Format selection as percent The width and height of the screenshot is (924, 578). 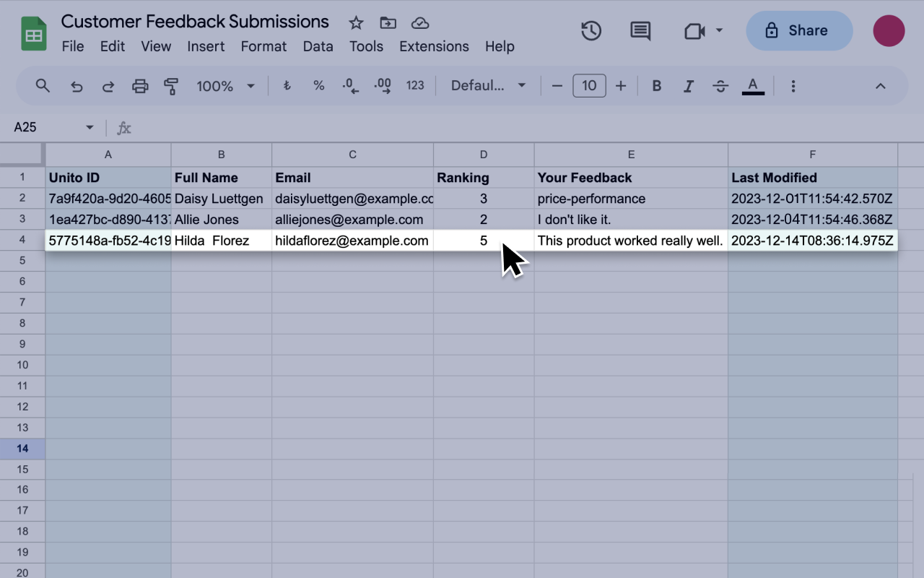point(318,85)
